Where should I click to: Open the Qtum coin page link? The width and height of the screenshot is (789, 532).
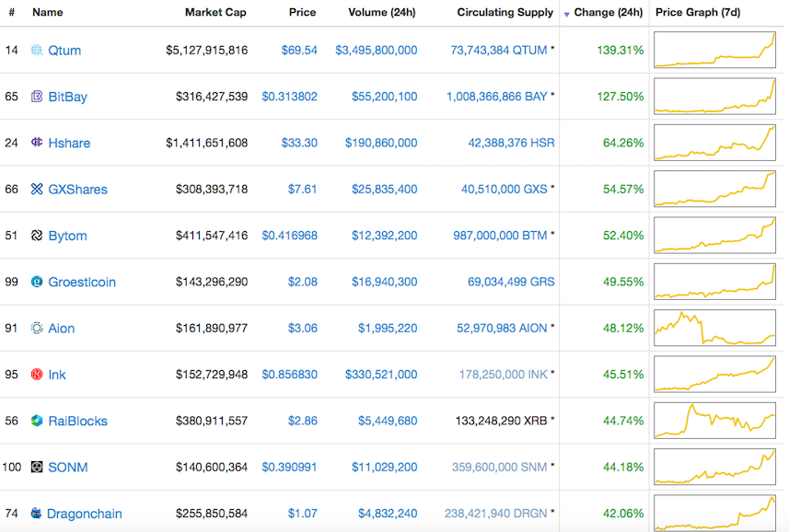coord(64,51)
